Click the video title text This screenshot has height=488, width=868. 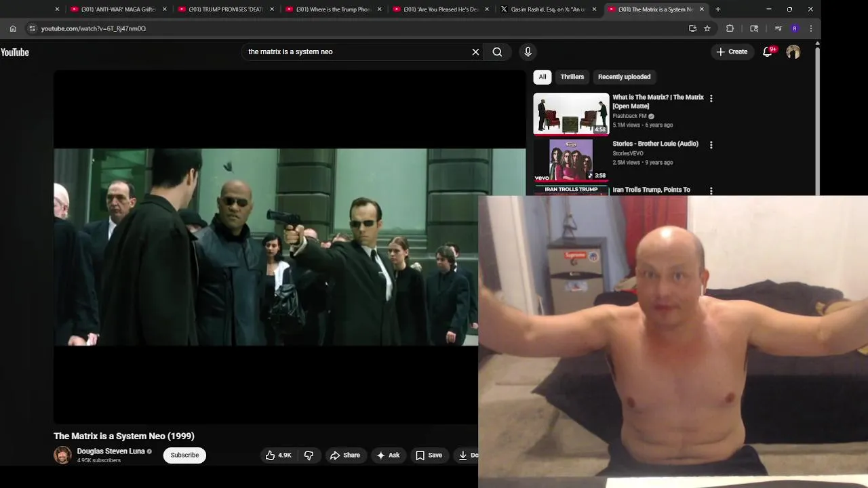[x=124, y=436]
